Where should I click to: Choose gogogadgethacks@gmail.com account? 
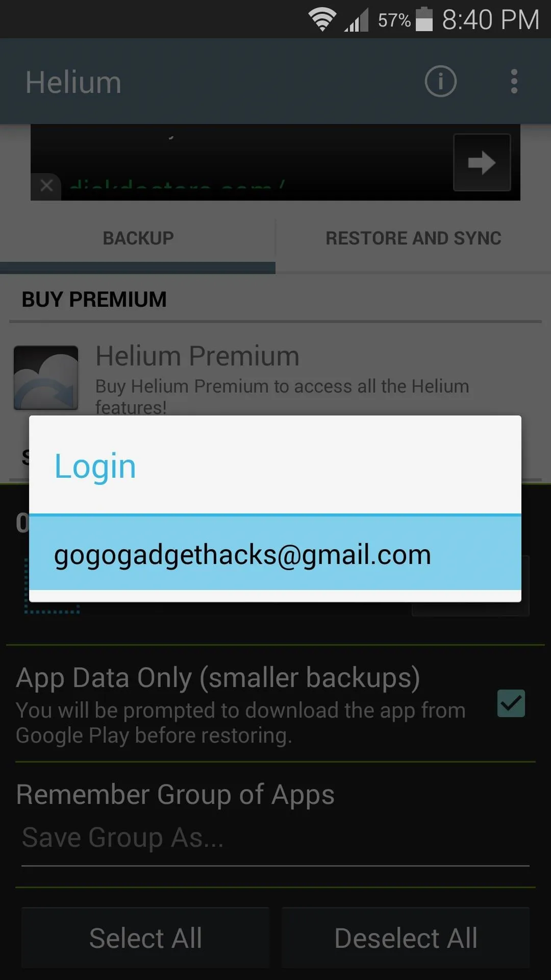275,553
